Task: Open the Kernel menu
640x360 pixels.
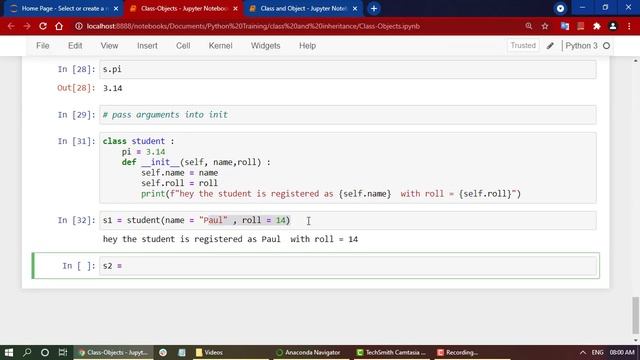Action: (220, 46)
